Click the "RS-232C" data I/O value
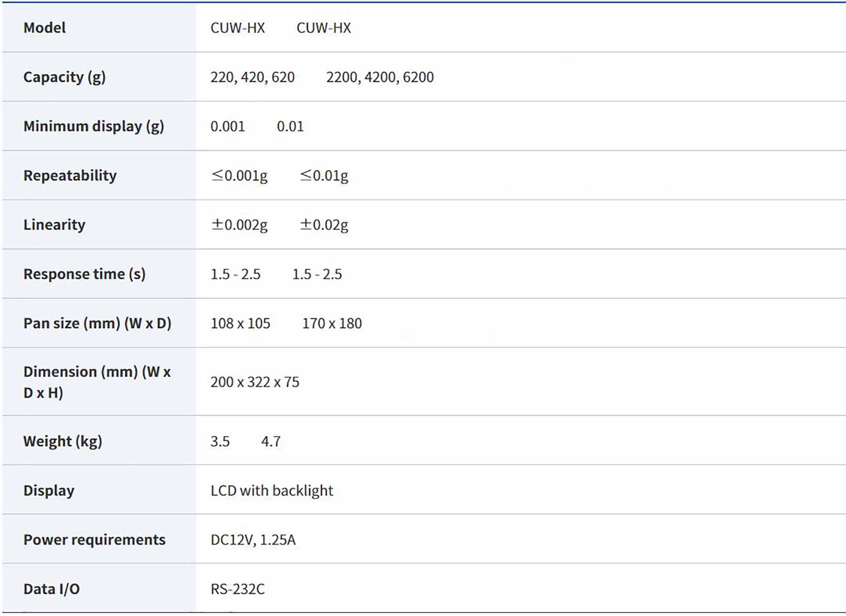Viewport: 846px width, 616px height. tap(237, 589)
